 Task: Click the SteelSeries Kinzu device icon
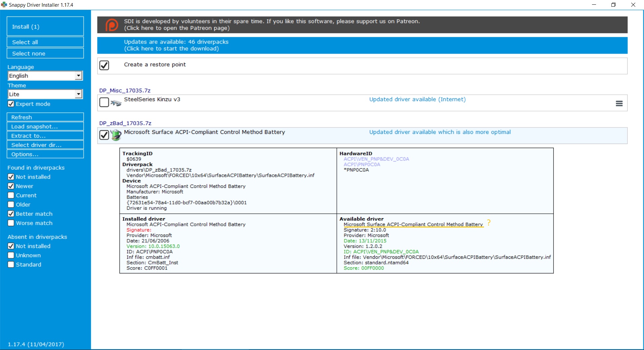pos(116,103)
